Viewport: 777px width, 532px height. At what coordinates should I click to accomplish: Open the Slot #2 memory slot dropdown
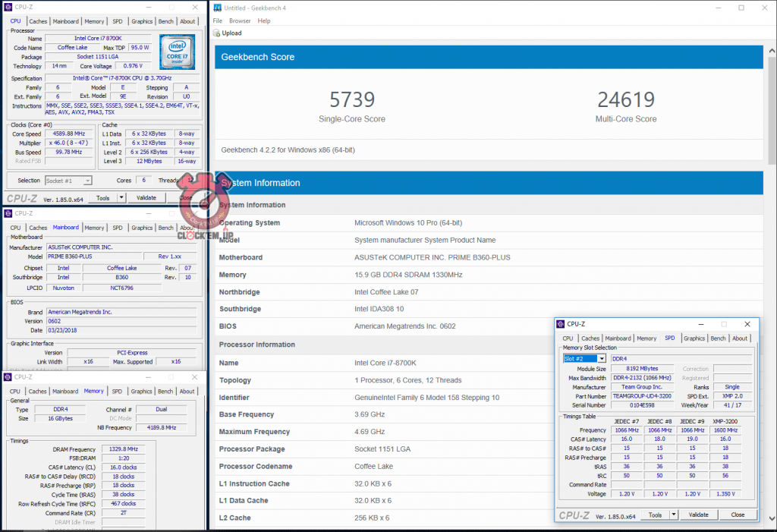[x=602, y=358]
